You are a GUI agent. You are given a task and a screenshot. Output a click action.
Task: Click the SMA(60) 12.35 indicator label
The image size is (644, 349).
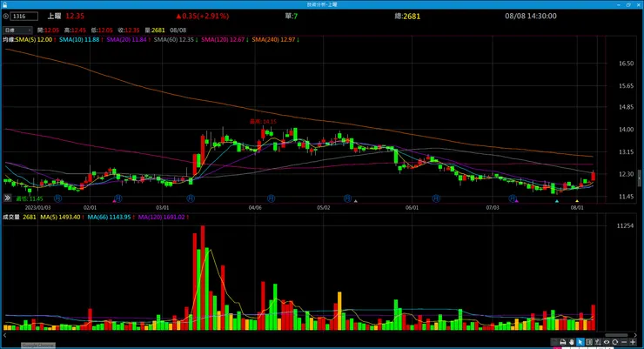point(174,40)
